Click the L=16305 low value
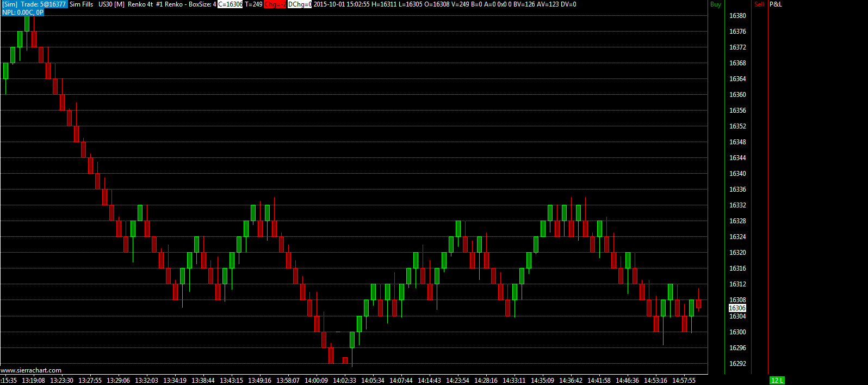 411,4
